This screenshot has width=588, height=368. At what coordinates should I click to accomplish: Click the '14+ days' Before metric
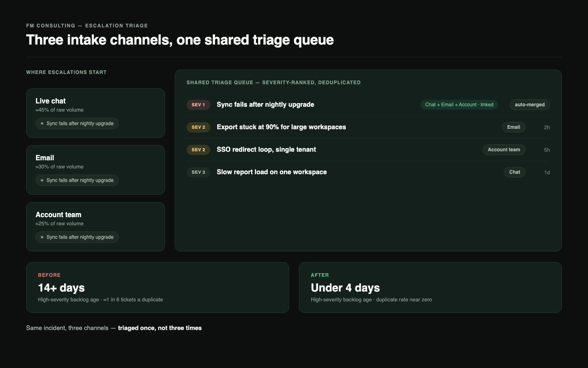point(61,288)
